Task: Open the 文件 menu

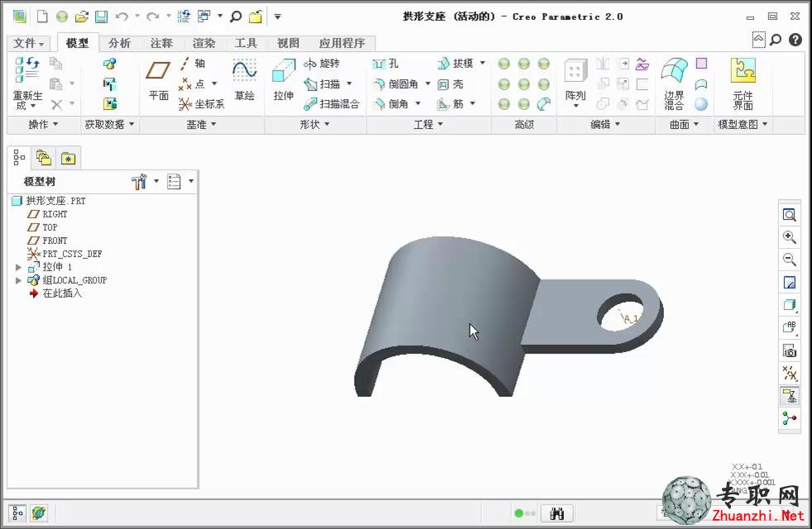Action: 28,43
